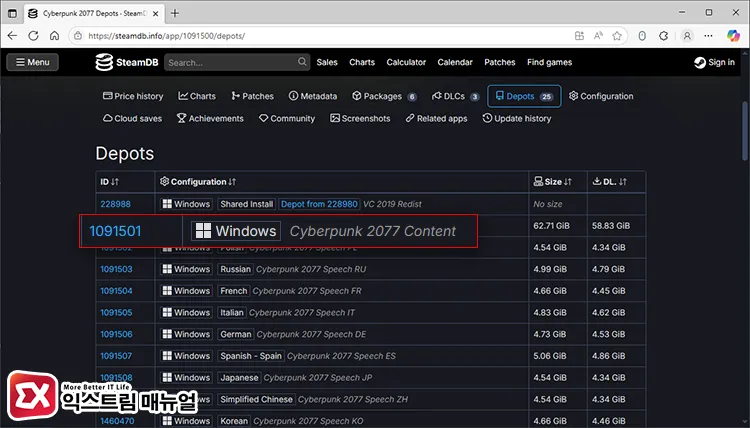
Task: Click the browser back arrow
Action: [12, 36]
